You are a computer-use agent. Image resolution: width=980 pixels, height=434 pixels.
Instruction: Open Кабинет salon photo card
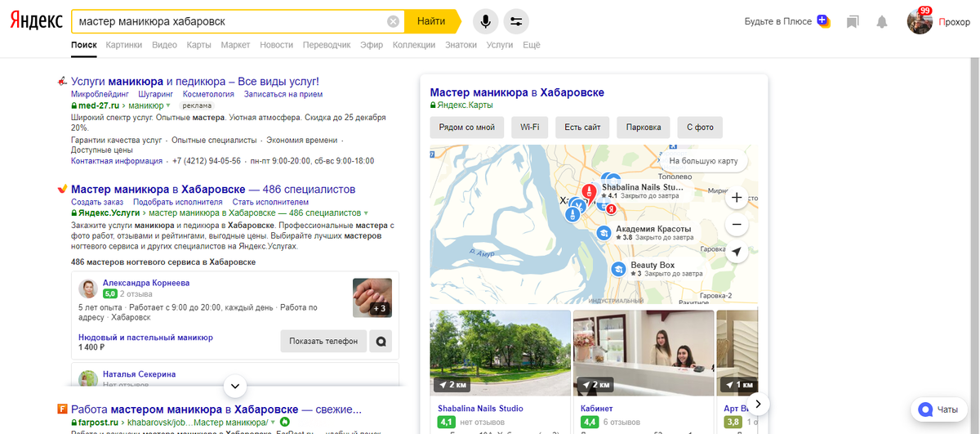(644, 353)
